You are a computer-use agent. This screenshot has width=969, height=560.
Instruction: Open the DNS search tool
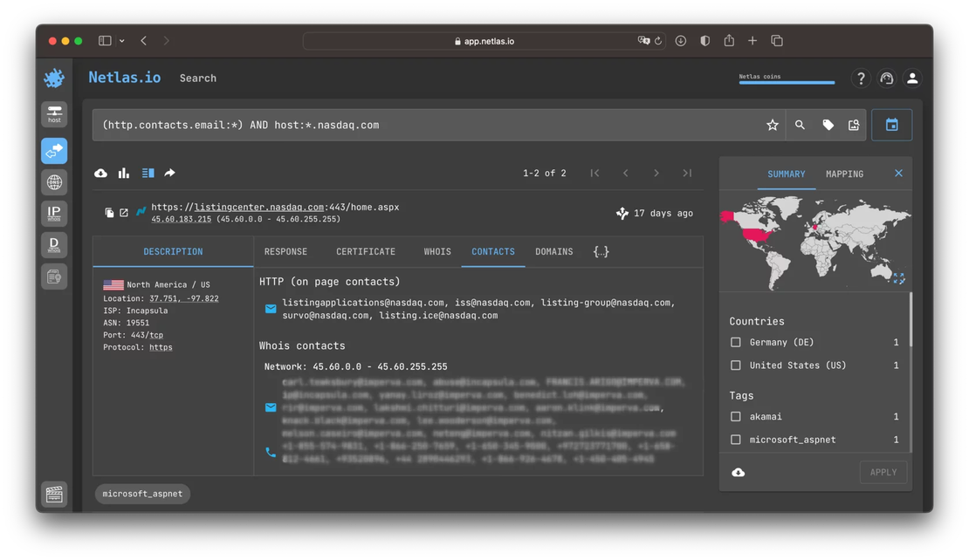pos(54,181)
